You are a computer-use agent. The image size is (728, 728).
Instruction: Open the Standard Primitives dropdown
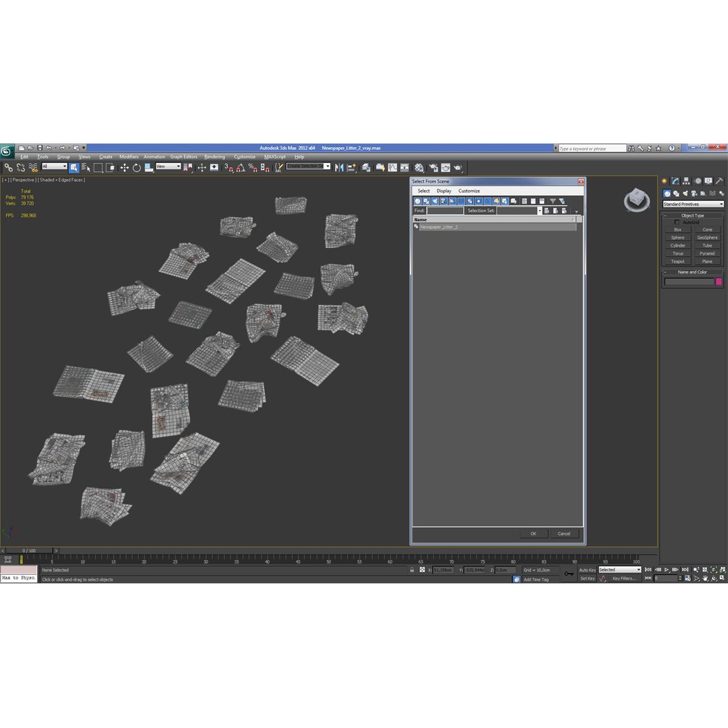693,204
